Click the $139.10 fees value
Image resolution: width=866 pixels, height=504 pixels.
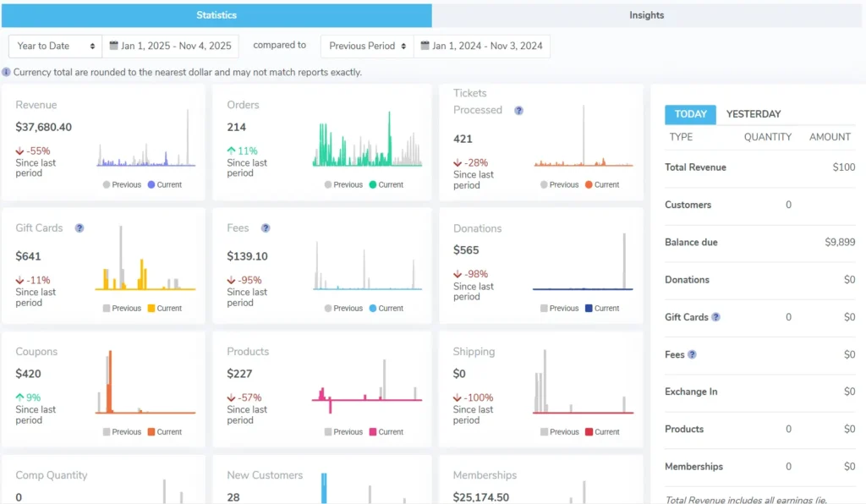(247, 257)
